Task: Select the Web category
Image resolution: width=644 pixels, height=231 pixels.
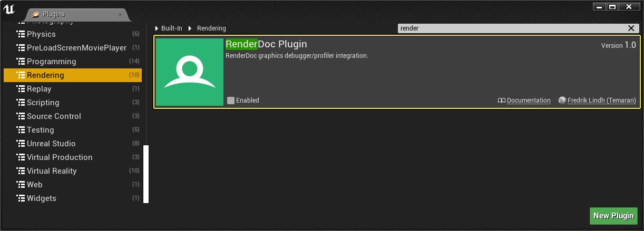Action: click(73, 185)
